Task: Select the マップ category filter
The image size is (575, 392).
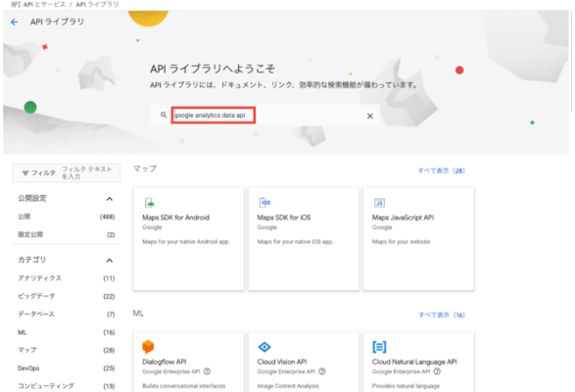Action: click(x=67, y=350)
